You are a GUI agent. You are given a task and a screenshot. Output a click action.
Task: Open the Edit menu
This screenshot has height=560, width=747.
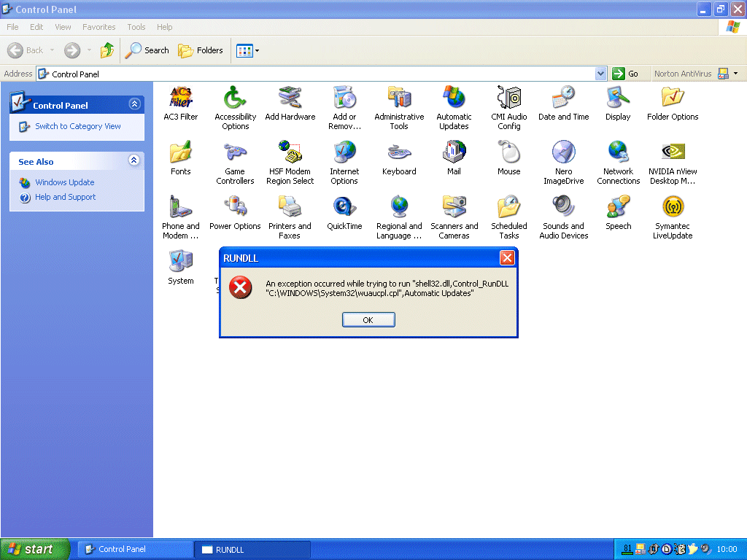pyautogui.click(x=36, y=27)
